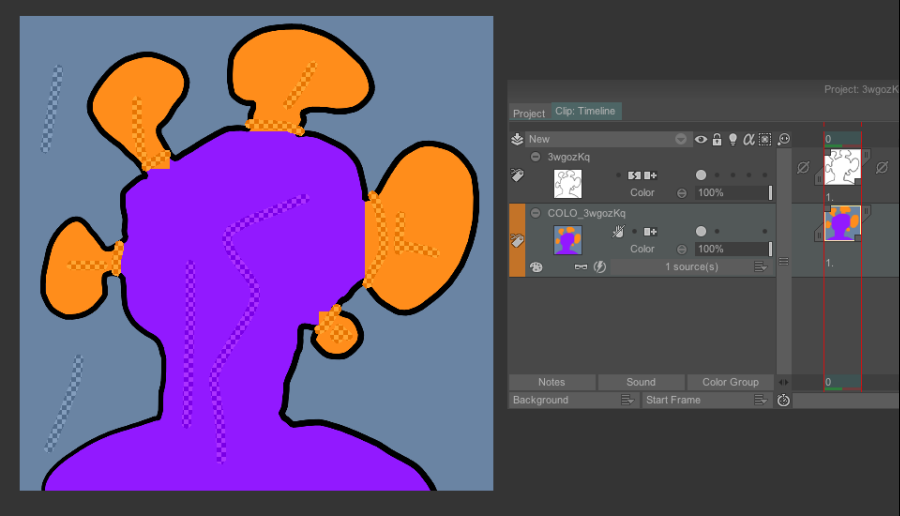Click the tag icon of COLO_3wgozKq layer
The image size is (900, 516).
517,240
